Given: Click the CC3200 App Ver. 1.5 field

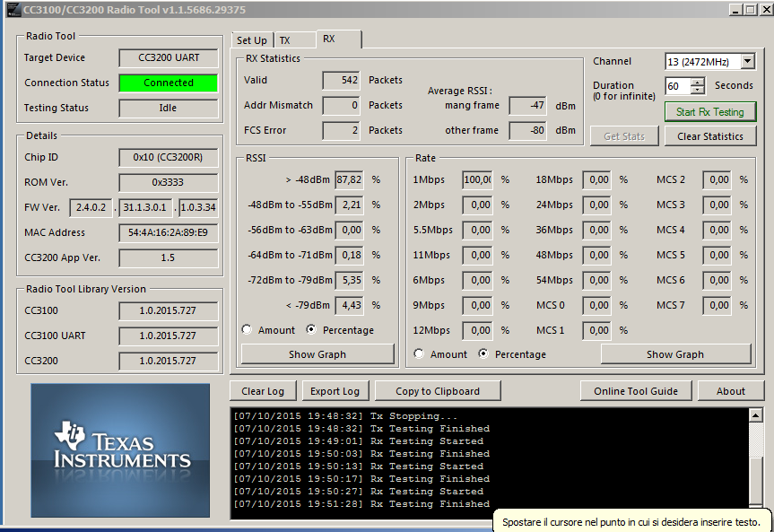Looking at the screenshot, I should (169, 257).
